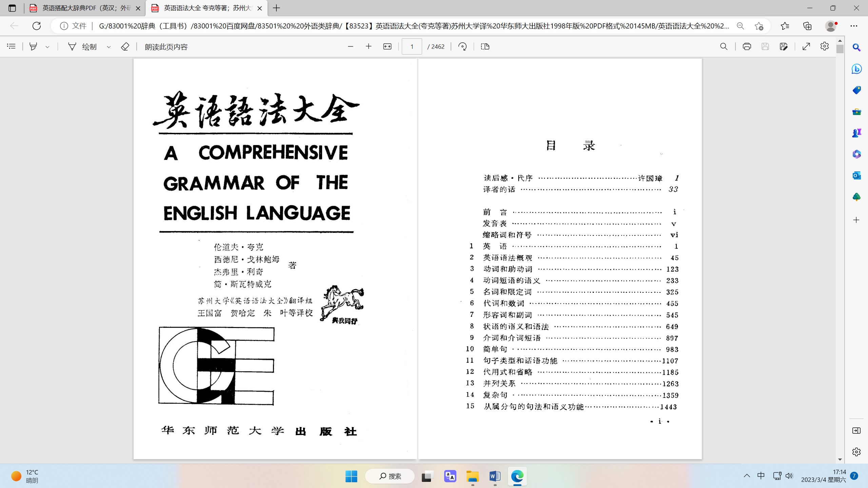Open Games icon in sidebar
868x488 pixels.
coord(856,133)
